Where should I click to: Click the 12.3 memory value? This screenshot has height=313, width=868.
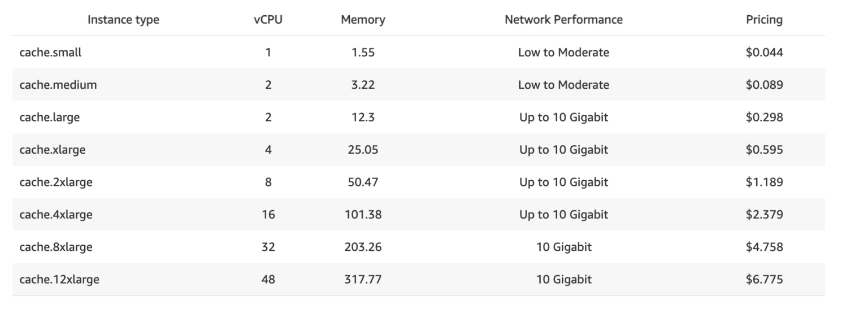tap(363, 118)
